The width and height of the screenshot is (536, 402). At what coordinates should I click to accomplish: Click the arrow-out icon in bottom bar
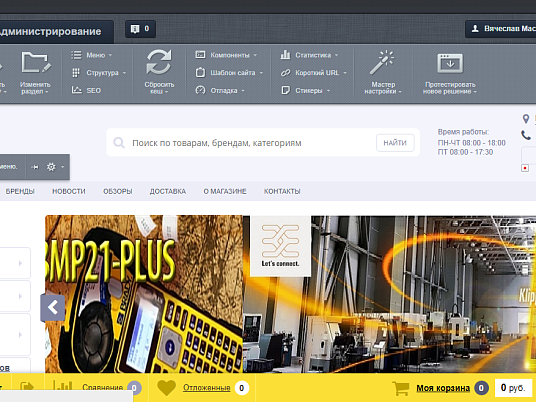click(x=27, y=387)
